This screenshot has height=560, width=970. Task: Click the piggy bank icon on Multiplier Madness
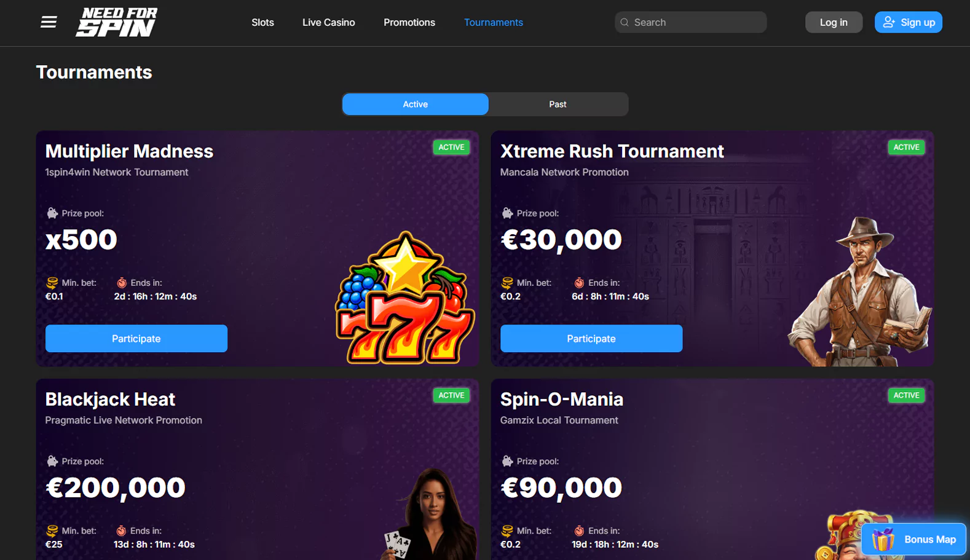[x=52, y=213]
